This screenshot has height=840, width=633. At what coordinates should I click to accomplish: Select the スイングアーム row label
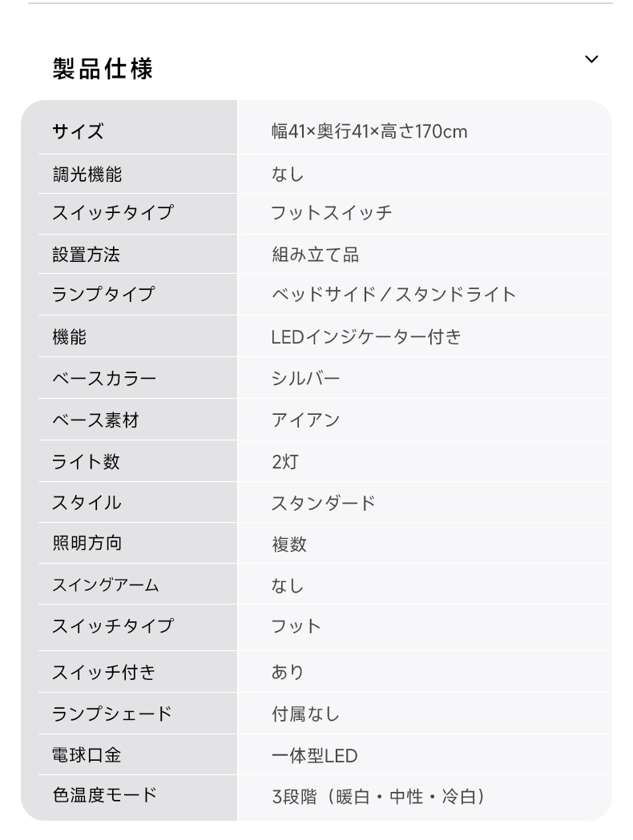click(x=106, y=585)
